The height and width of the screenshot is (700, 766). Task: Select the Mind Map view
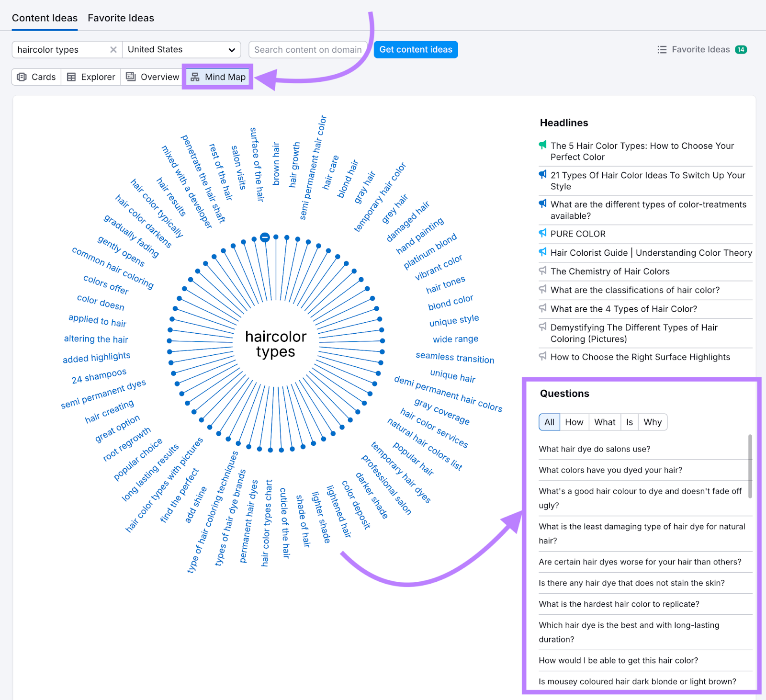pos(218,77)
